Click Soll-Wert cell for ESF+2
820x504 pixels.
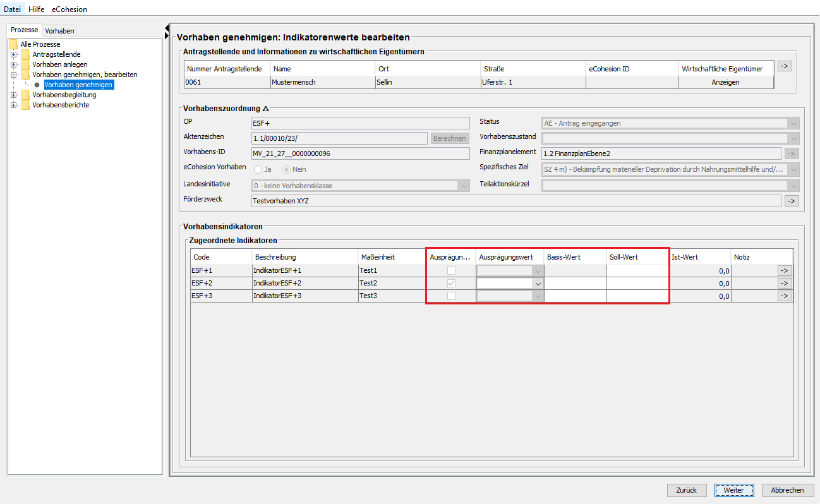pos(637,284)
